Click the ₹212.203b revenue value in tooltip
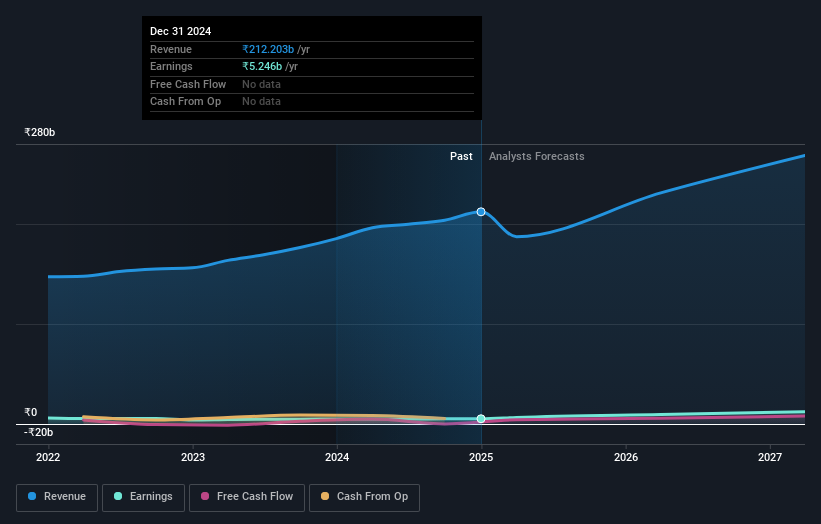Image resolution: width=821 pixels, height=524 pixels. pos(268,49)
